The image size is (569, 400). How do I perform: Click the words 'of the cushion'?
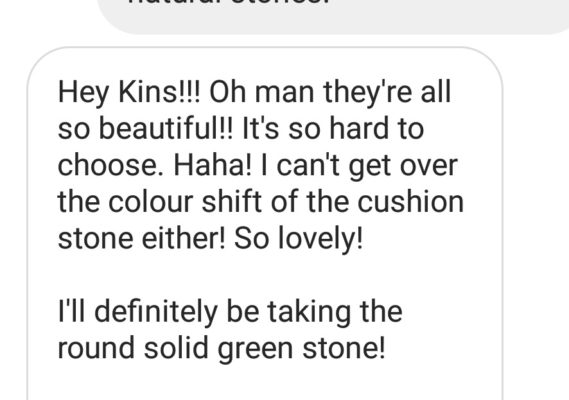[x=367, y=202]
